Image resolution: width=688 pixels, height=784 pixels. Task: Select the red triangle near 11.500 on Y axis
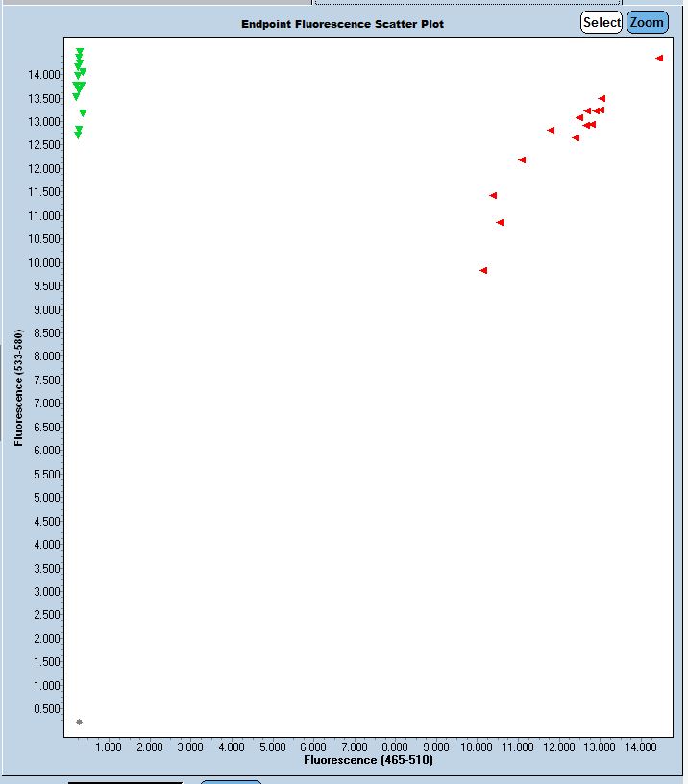tap(493, 196)
